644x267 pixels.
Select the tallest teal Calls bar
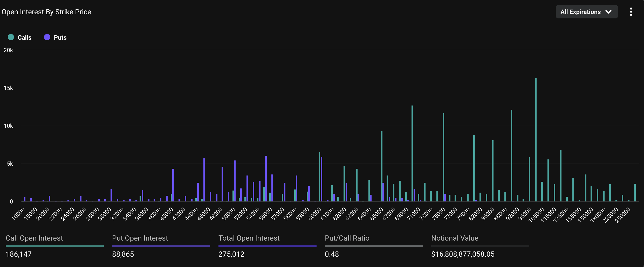pyautogui.click(x=536, y=140)
